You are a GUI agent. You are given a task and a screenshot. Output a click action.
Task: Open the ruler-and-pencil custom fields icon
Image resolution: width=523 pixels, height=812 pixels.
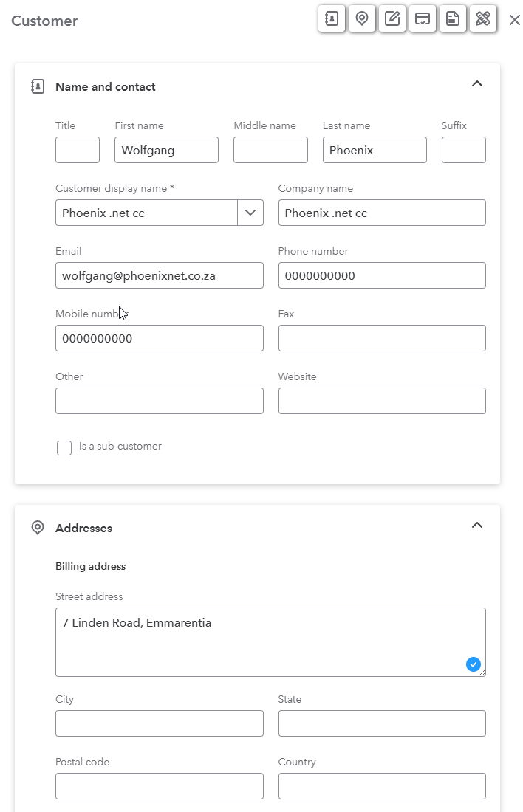click(x=483, y=19)
